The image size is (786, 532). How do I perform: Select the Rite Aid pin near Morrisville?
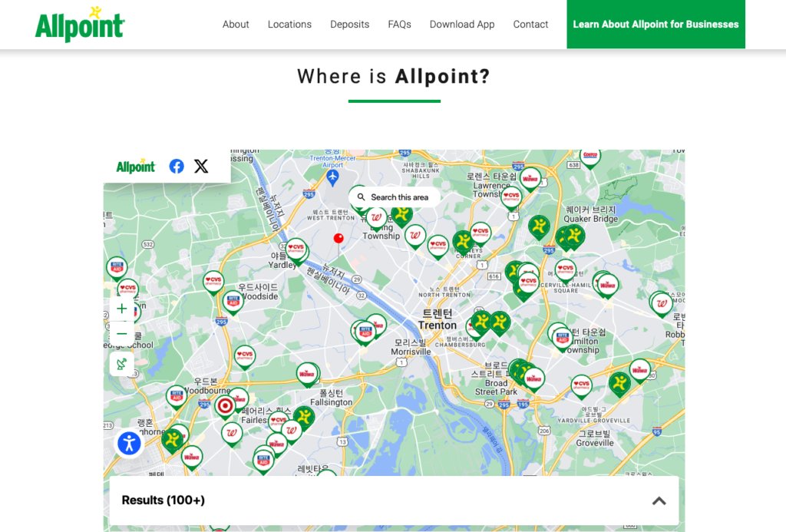tap(365, 333)
